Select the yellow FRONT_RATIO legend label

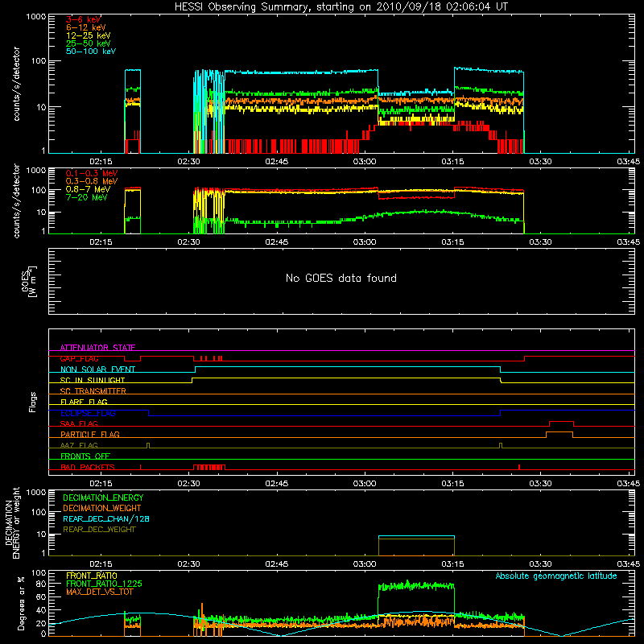point(92,576)
